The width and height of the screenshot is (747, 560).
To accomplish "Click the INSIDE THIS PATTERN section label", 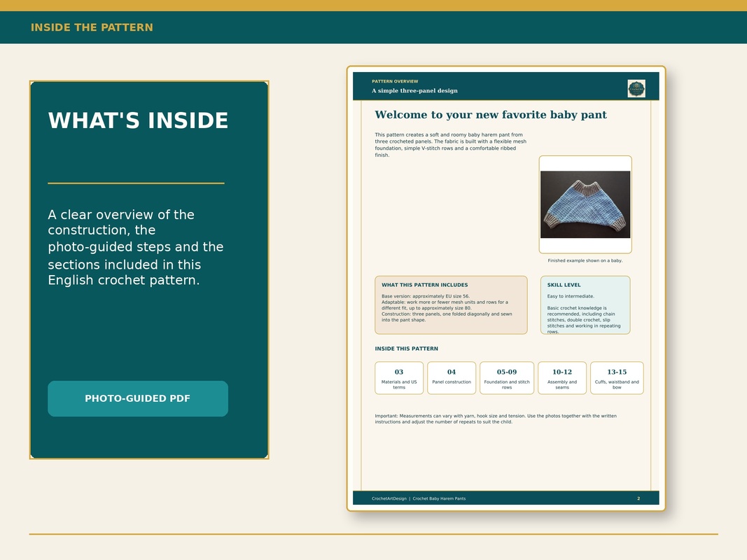I will coord(406,349).
